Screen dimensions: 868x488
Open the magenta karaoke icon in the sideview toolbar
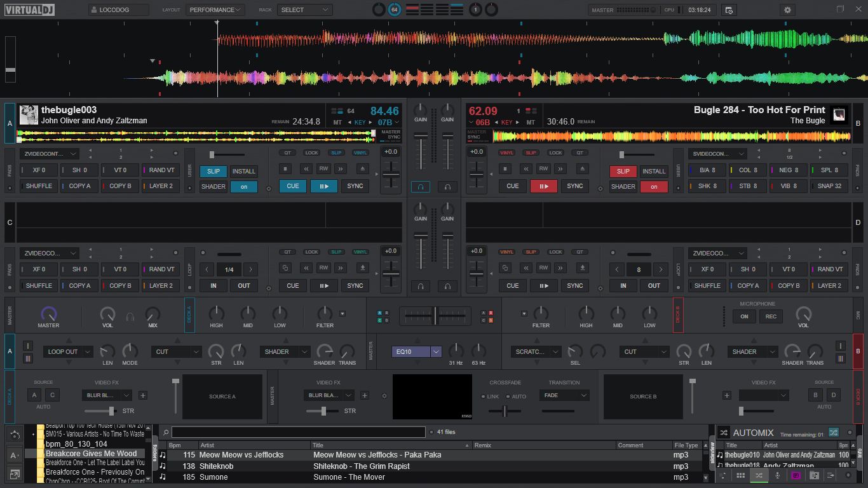(x=796, y=475)
